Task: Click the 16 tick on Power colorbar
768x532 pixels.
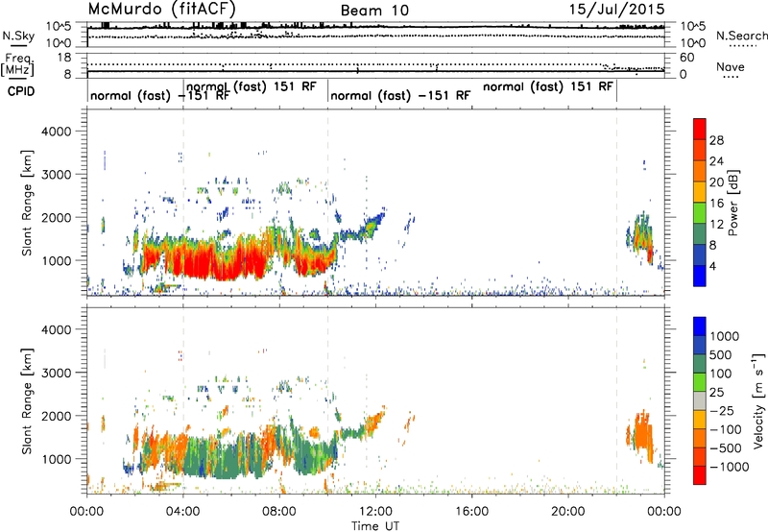Action: point(716,204)
